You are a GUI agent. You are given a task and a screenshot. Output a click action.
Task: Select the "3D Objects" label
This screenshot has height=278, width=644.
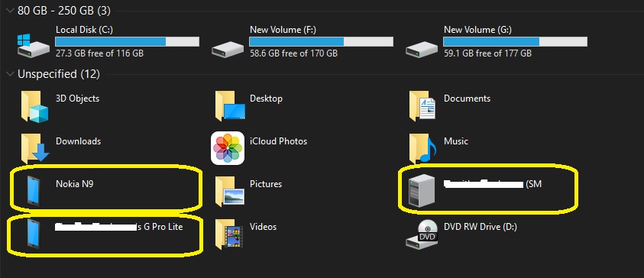[78, 99]
